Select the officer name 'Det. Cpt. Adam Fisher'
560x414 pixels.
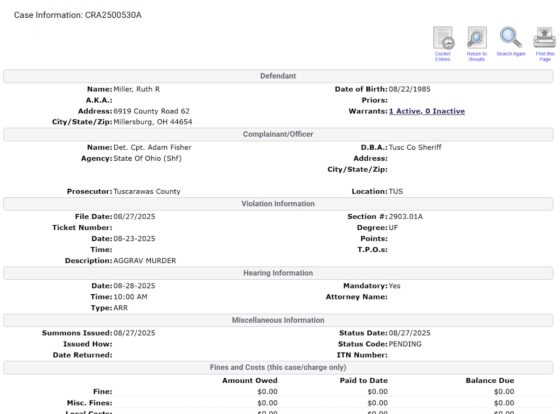tap(152, 147)
